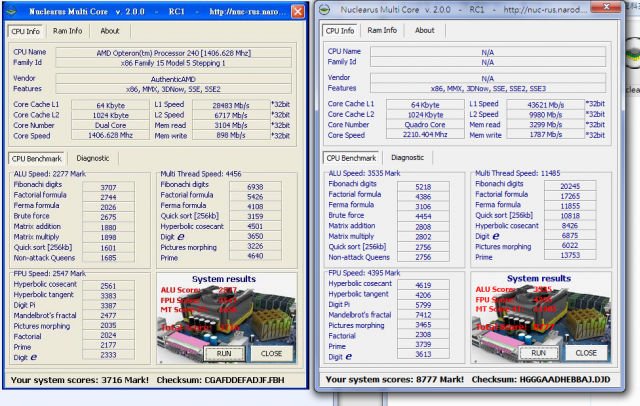Click Mandelbrot's fractal value 7412
640x406 pixels.
(x=423, y=315)
